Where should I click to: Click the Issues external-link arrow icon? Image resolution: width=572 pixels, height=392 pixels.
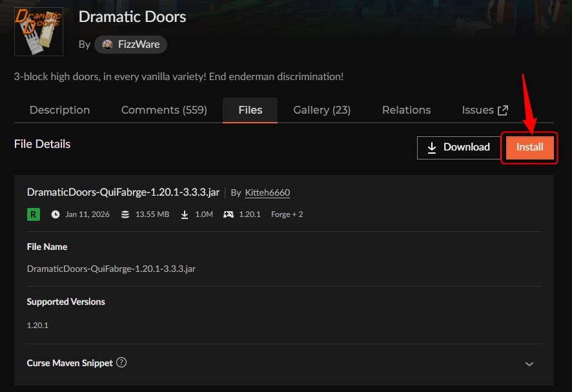503,110
